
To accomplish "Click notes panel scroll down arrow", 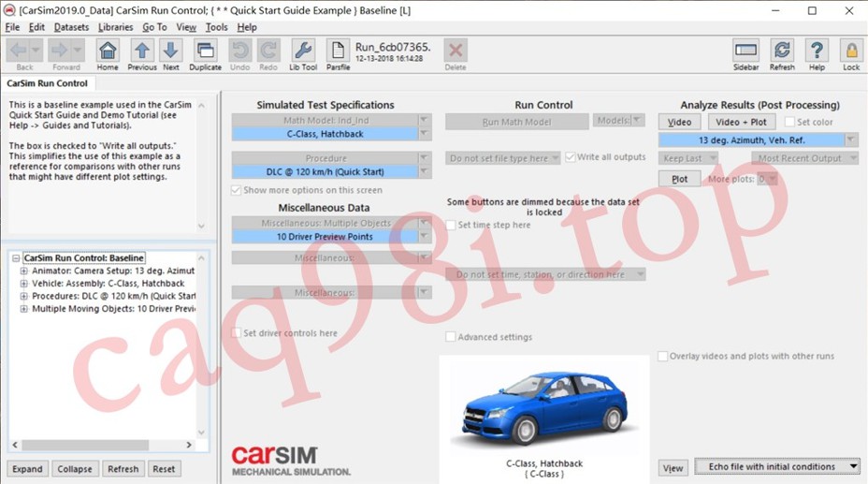I will [x=201, y=226].
